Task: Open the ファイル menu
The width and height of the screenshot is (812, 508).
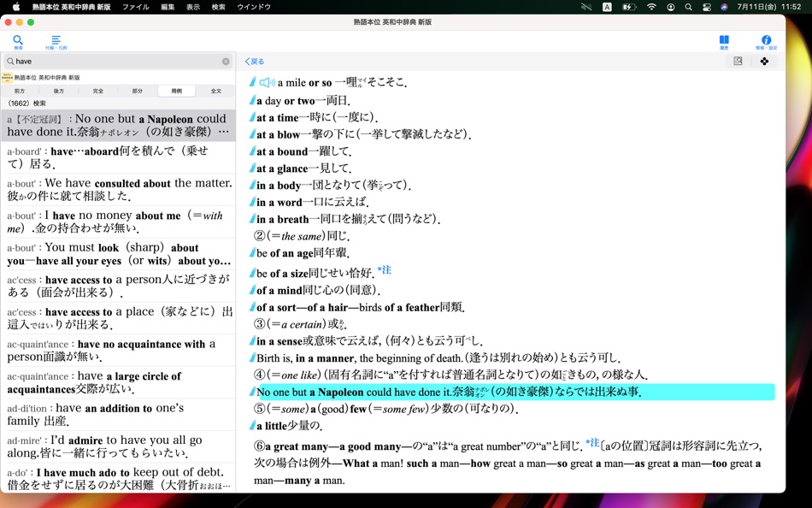Action: coord(136,7)
